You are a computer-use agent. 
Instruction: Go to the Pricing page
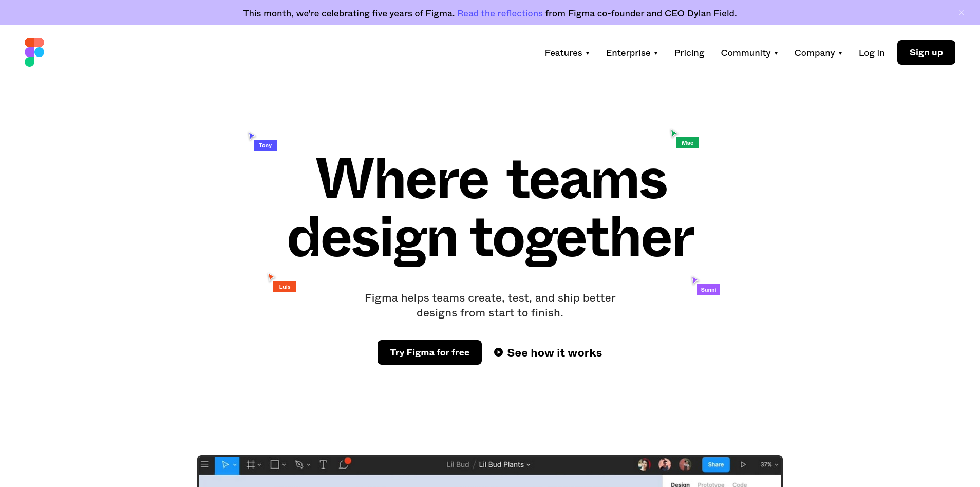689,53
